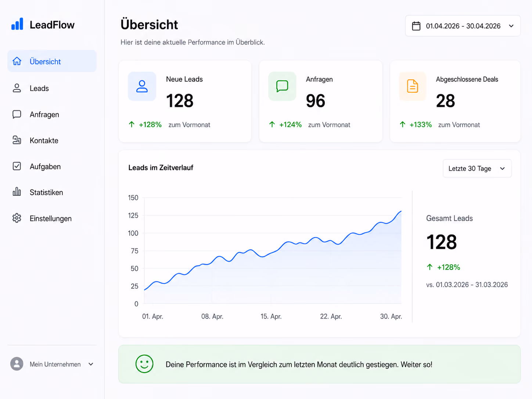Click the speech bubble icon beside Anfragen in sidebar

[x=17, y=114]
